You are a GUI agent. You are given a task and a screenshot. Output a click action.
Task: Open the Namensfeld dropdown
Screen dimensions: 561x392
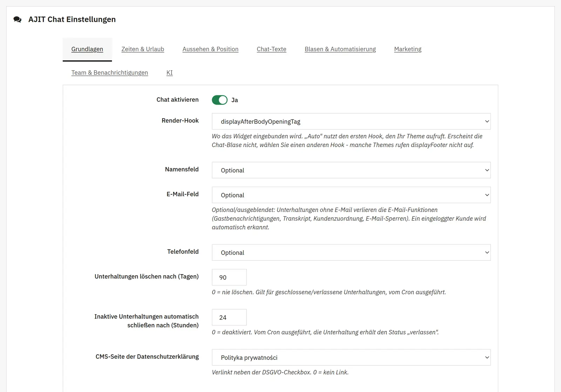[351, 170]
